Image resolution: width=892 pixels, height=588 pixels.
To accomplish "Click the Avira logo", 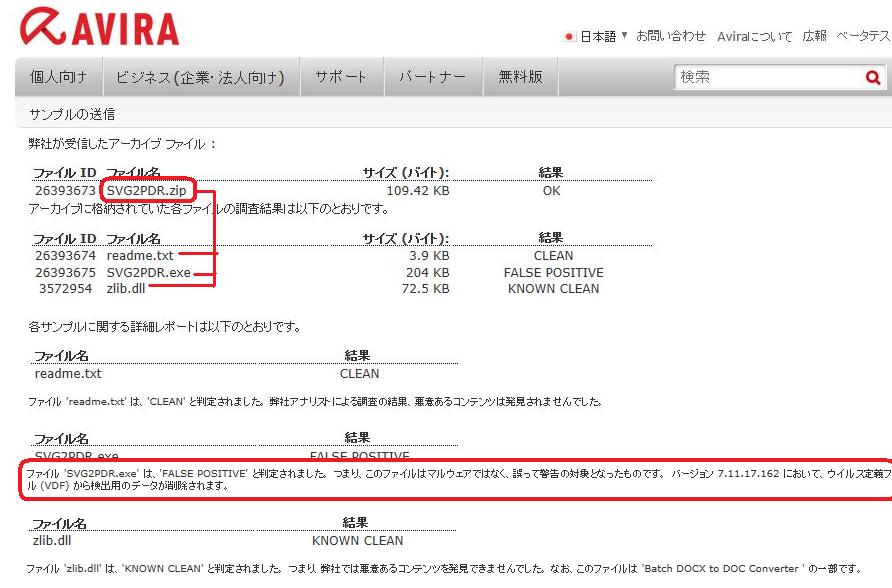I will (100, 27).
